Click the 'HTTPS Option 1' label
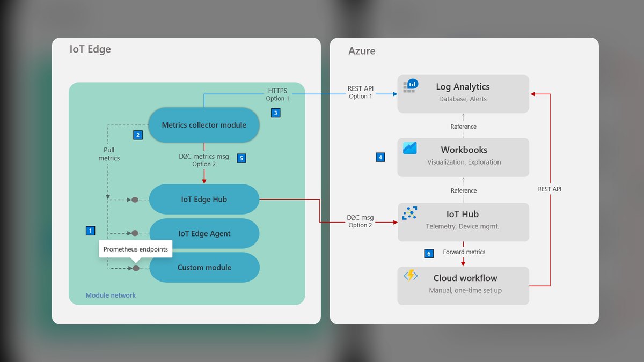The image size is (644, 362). 277,94
